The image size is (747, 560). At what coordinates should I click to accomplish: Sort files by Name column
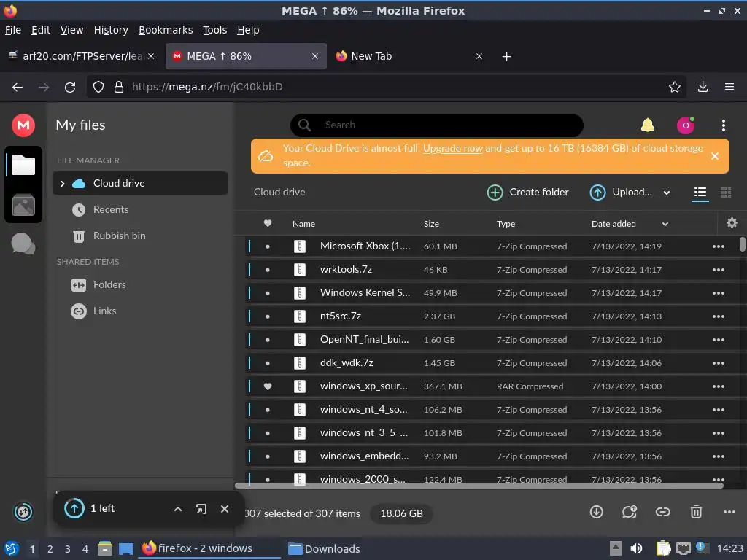[303, 223]
